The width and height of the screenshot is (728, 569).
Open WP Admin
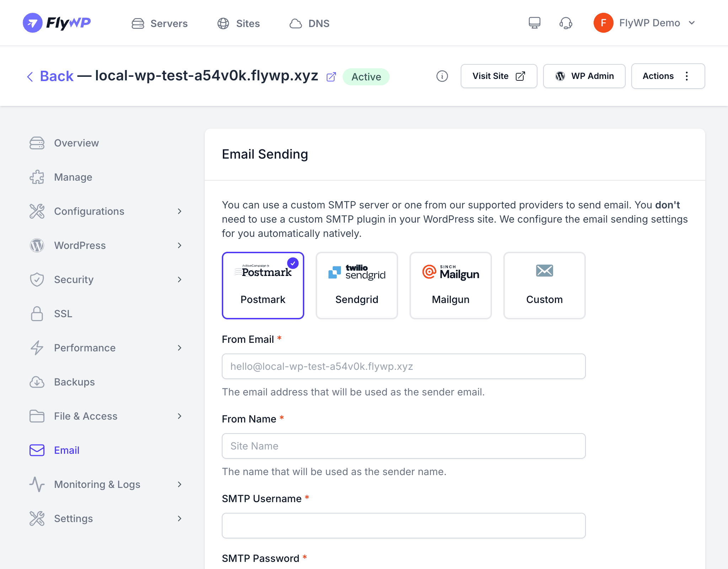(584, 76)
